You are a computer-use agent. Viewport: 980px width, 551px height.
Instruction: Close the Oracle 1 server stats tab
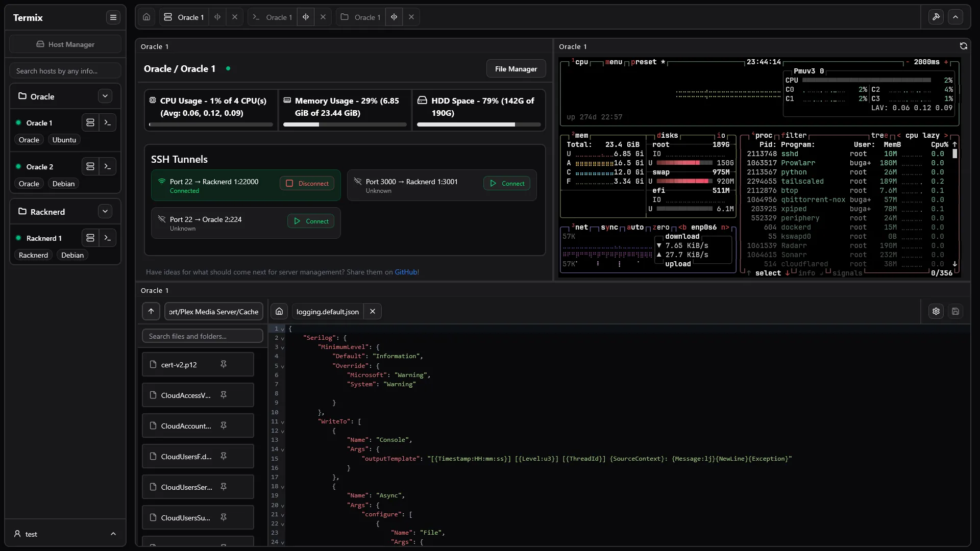235,17
